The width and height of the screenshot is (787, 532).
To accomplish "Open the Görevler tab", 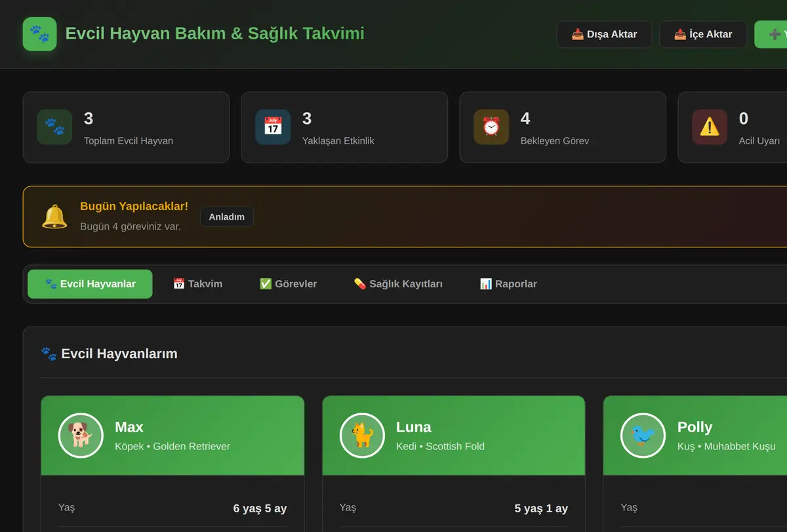I will click(288, 284).
